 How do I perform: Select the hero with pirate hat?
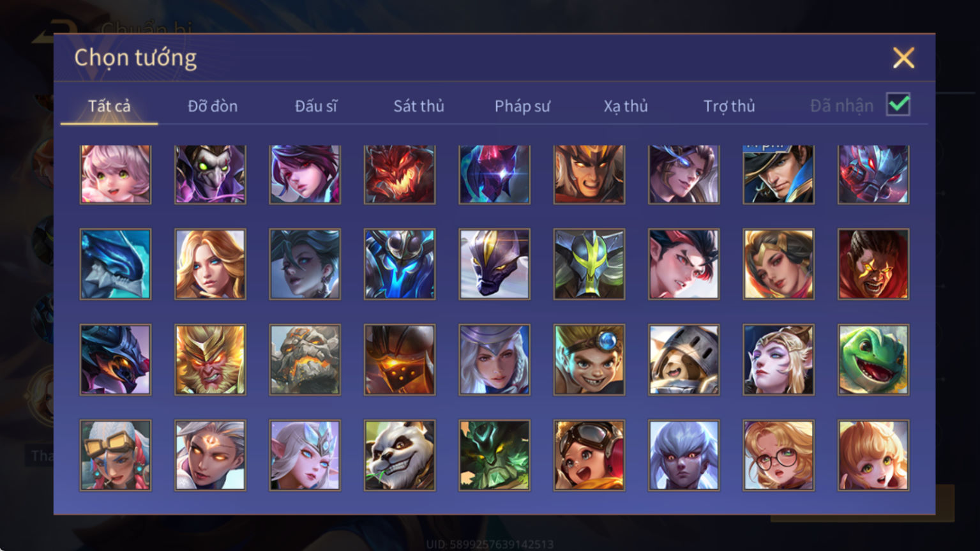(778, 174)
